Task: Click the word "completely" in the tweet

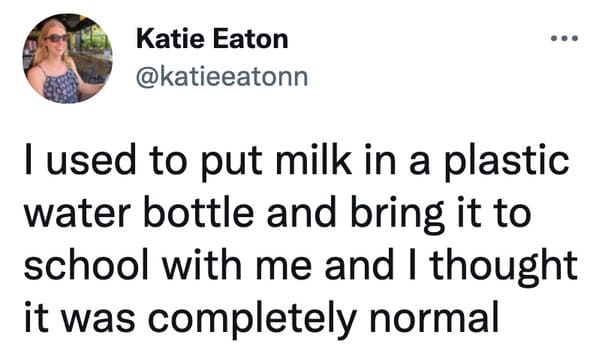Action: [x=252, y=319]
